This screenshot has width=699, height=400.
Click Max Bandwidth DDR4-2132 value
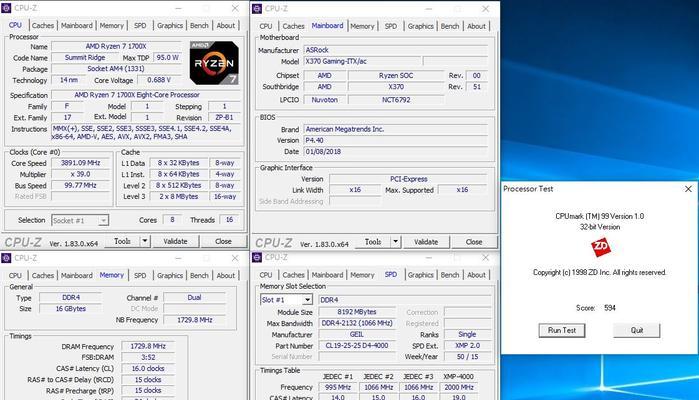coord(357,323)
